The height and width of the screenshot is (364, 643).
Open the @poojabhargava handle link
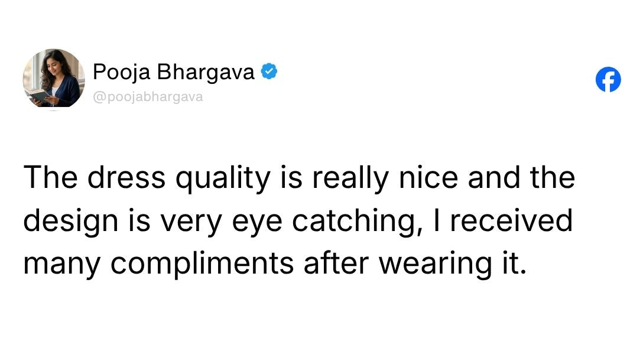(x=148, y=97)
